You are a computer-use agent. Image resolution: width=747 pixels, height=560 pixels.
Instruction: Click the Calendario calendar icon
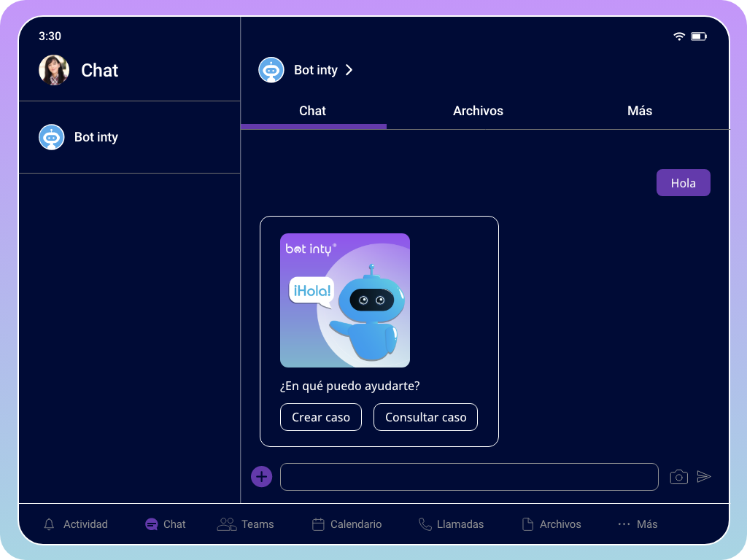pos(318,524)
